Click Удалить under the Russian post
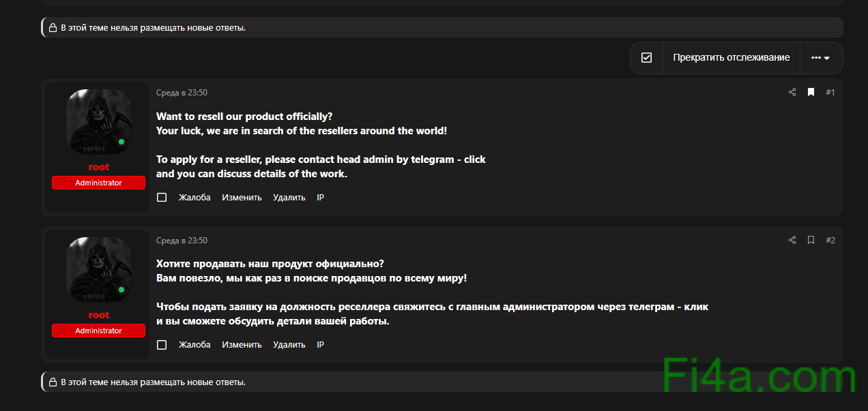 tap(289, 345)
